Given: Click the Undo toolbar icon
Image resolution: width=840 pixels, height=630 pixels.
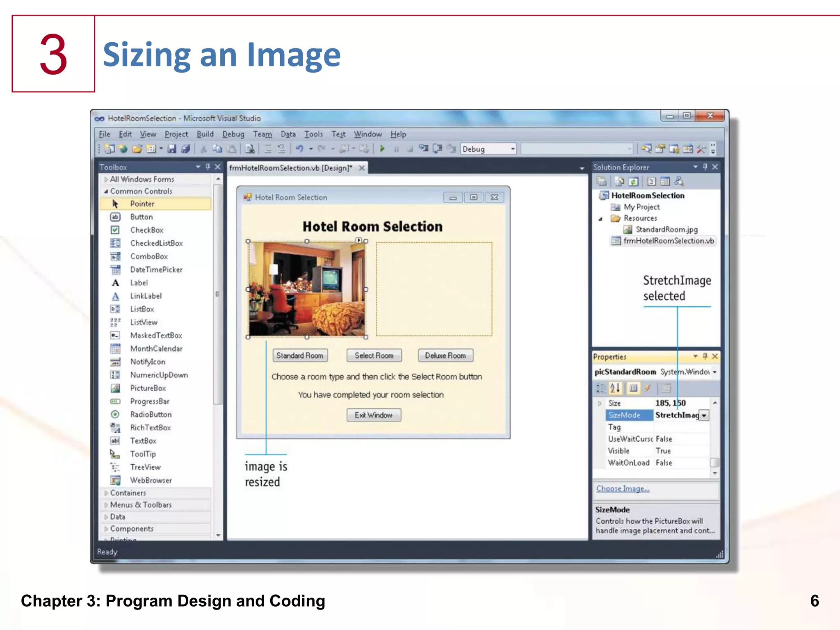Looking at the screenshot, I should coord(299,149).
